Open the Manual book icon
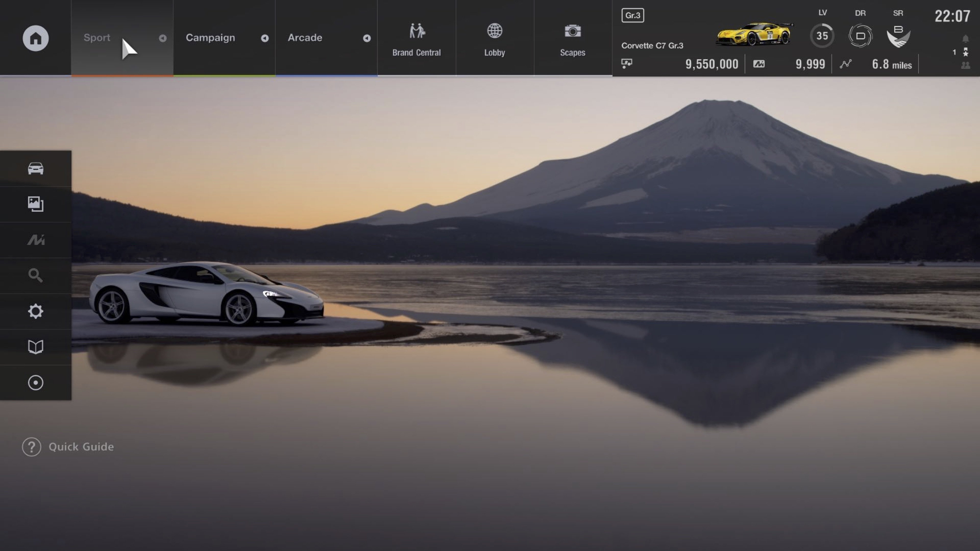Screen dimensions: 980x551 (35, 347)
